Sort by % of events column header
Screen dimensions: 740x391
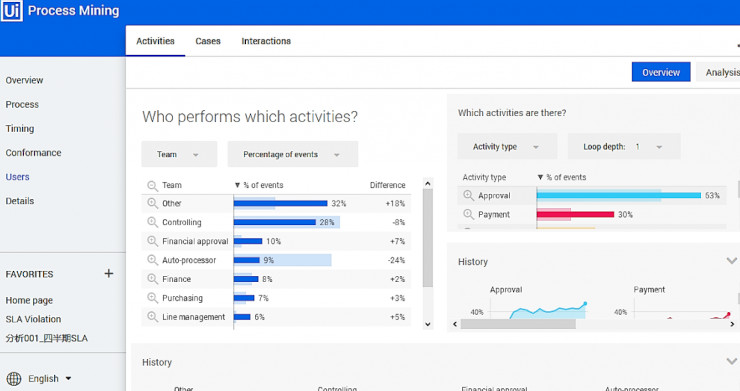[x=259, y=185]
